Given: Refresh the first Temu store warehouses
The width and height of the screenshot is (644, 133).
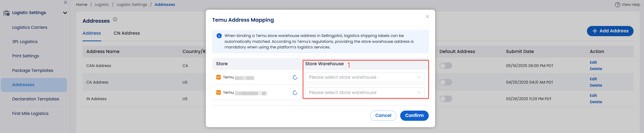Looking at the screenshot, I should pyautogui.click(x=295, y=77).
